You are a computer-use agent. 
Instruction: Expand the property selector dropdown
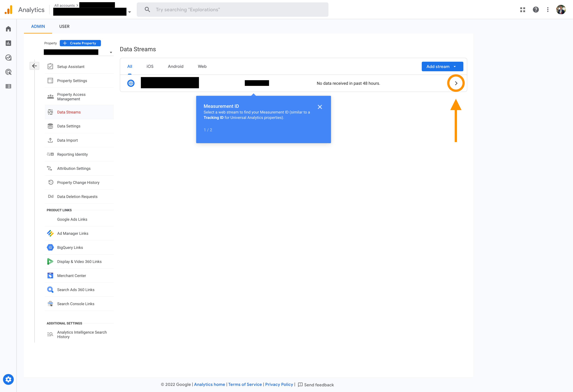tap(111, 52)
